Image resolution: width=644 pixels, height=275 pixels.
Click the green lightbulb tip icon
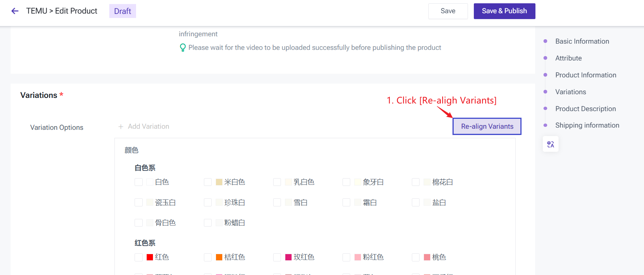click(183, 48)
